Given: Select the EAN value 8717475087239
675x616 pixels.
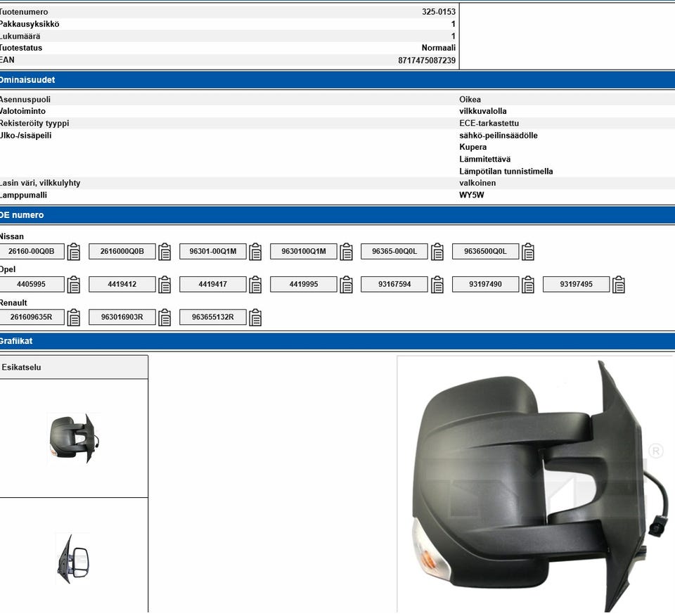Looking at the screenshot, I should pos(427,60).
